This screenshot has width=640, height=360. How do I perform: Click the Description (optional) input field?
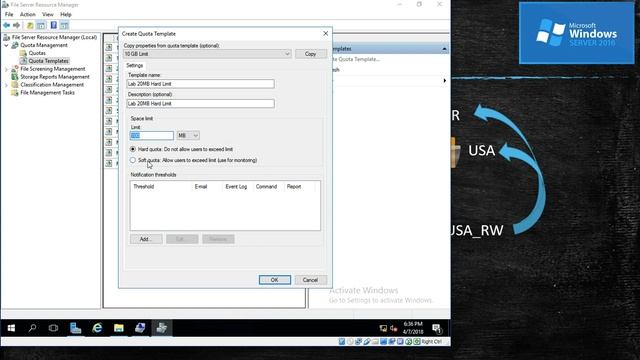pos(200,104)
